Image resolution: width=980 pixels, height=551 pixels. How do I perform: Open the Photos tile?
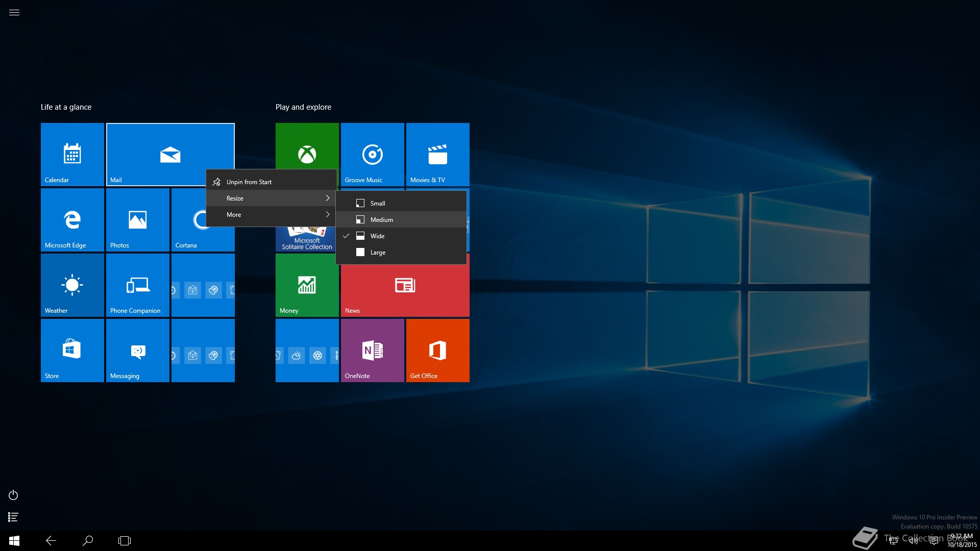tap(138, 220)
